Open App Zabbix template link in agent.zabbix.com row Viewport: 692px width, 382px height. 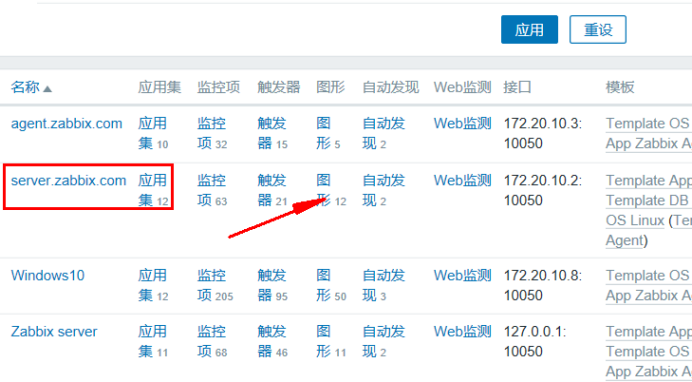coord(648,143)
